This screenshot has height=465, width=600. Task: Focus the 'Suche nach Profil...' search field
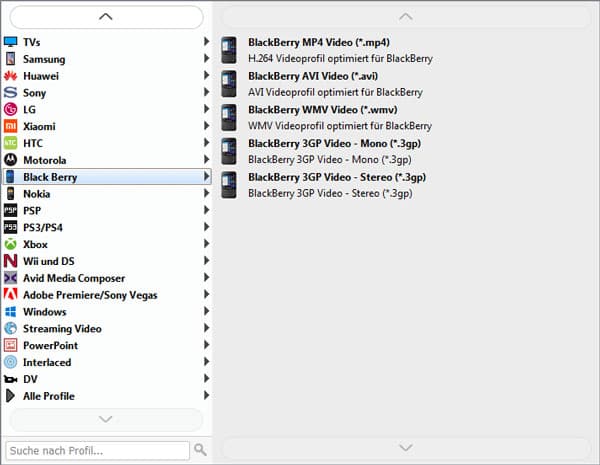97,450
